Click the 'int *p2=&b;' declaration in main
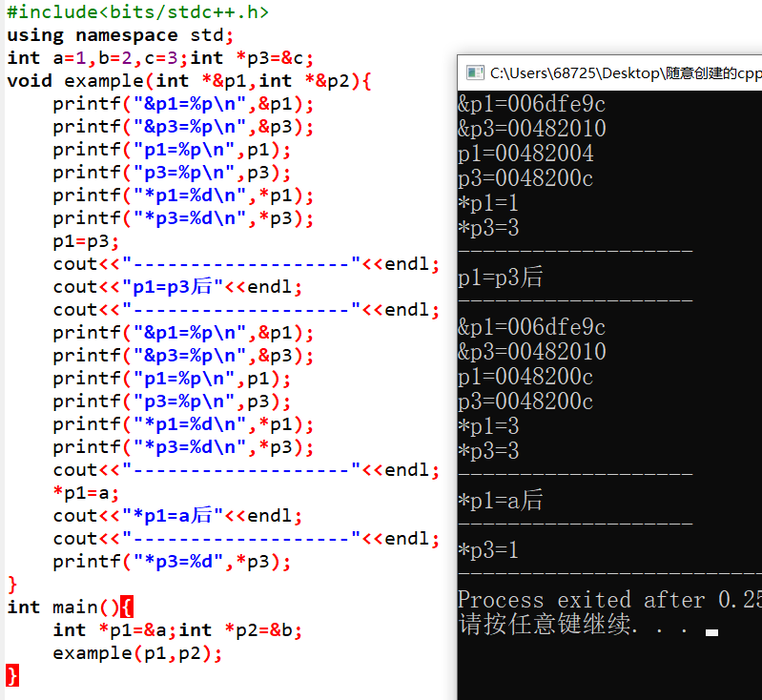This screenshot has width=762, height=700. [240, 630]
